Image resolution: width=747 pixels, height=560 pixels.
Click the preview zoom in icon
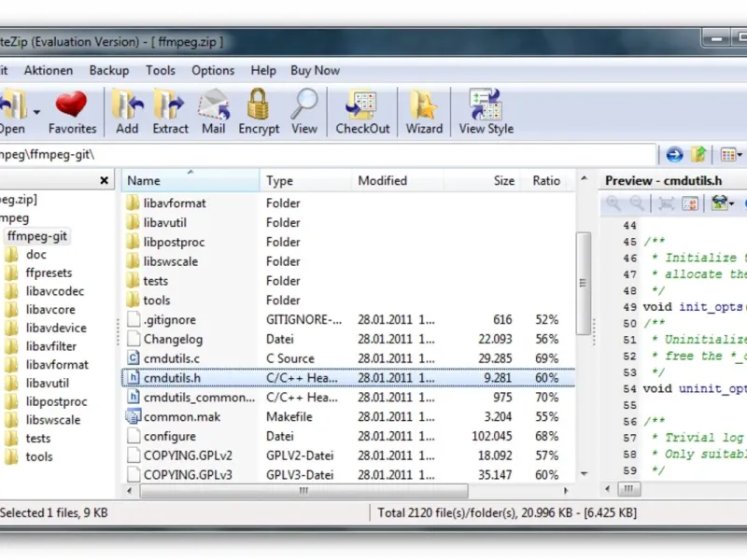tap(613, 203)
